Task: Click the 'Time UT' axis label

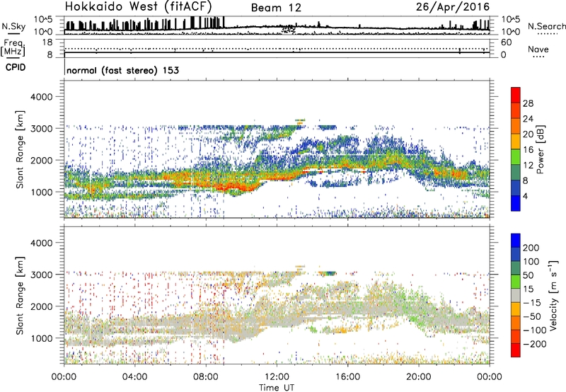Action: coord(277,388)
